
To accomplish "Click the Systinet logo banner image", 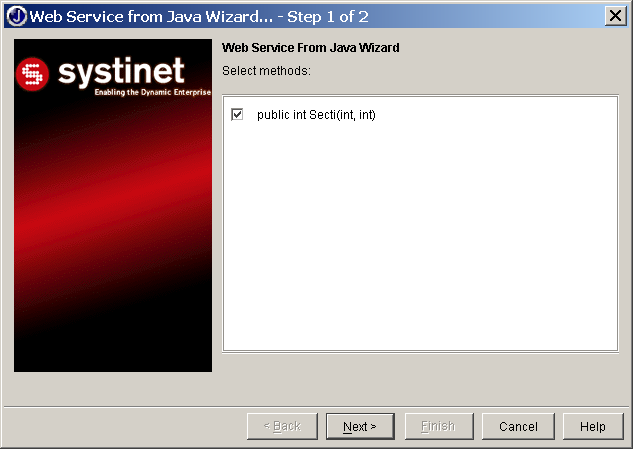I will tap(113, 205).
